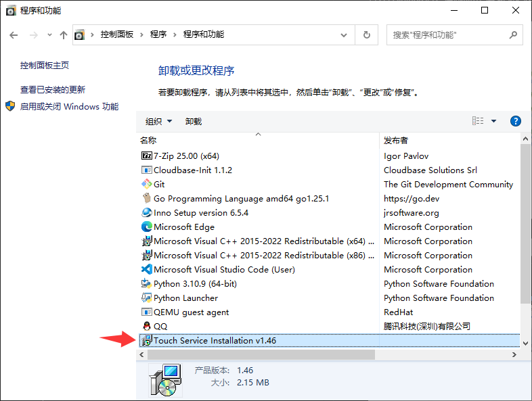Open 查看已安装的更新 link
Image resolution: width=532 pixels, height=401 pixels.
tap(53, 90)
